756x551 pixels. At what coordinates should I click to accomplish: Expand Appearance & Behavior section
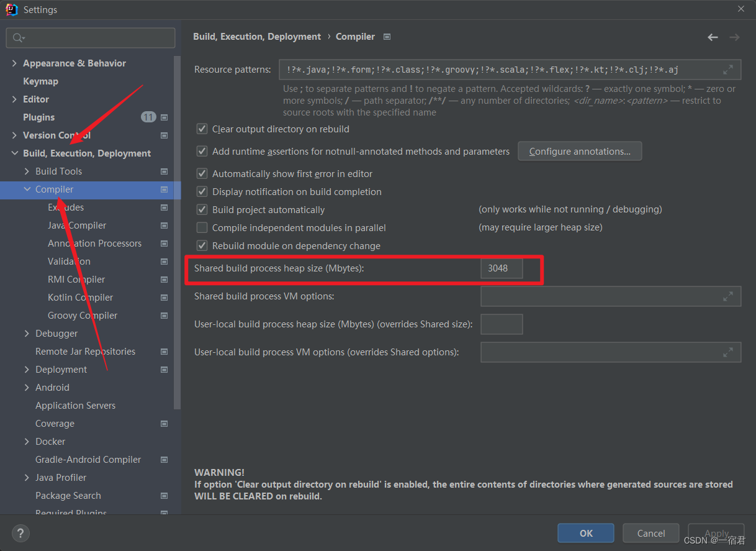coord(14,63)
